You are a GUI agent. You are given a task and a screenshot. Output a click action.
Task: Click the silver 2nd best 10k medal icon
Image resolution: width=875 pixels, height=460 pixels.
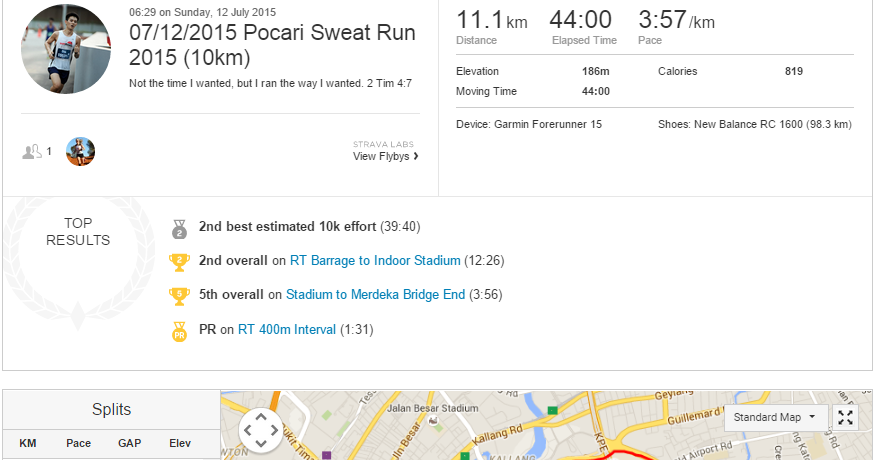tap(179, 229)
